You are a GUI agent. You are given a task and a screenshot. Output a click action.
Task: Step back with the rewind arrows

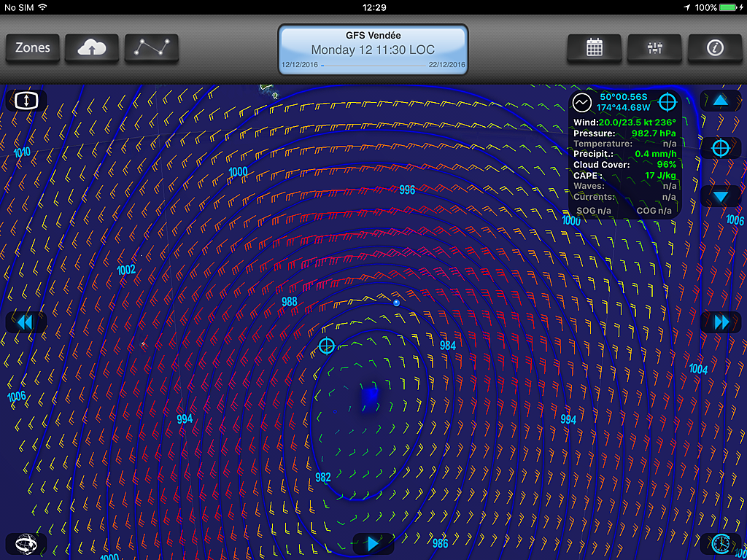click(26, 322)
